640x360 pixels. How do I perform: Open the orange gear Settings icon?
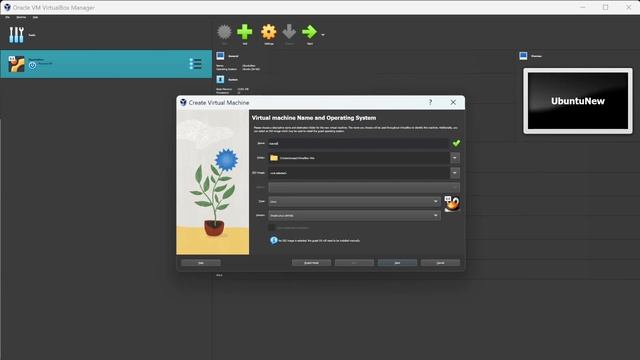pyautogui.click(x=269, y=32)
